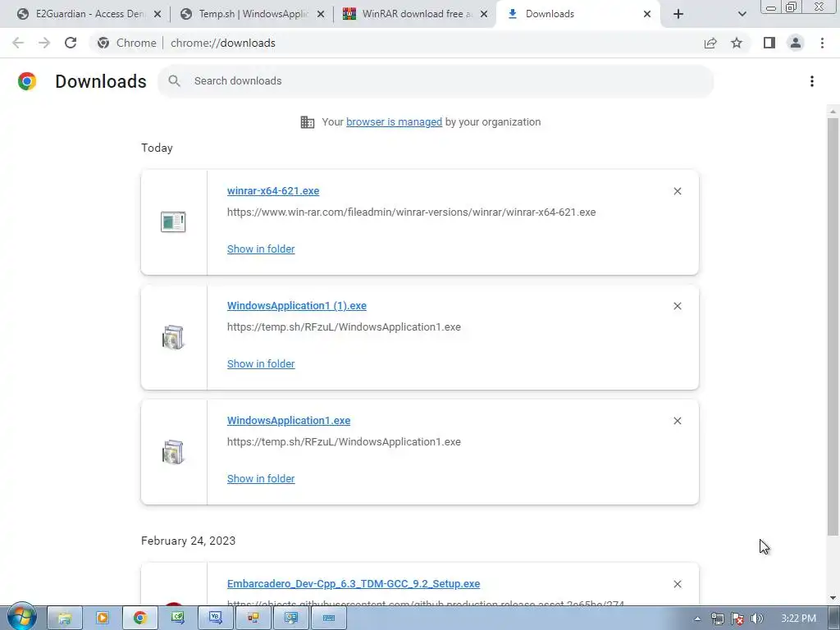Image resolution: width=840 pixels, height=630 pixels.
Task: Close the E2Guardian tab
Action: (x=157, y=14)
